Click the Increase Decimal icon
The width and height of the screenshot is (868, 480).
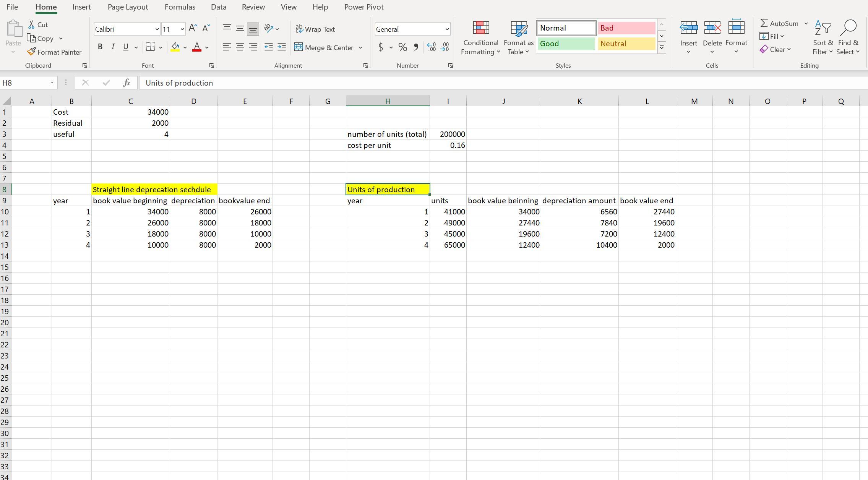431,47
